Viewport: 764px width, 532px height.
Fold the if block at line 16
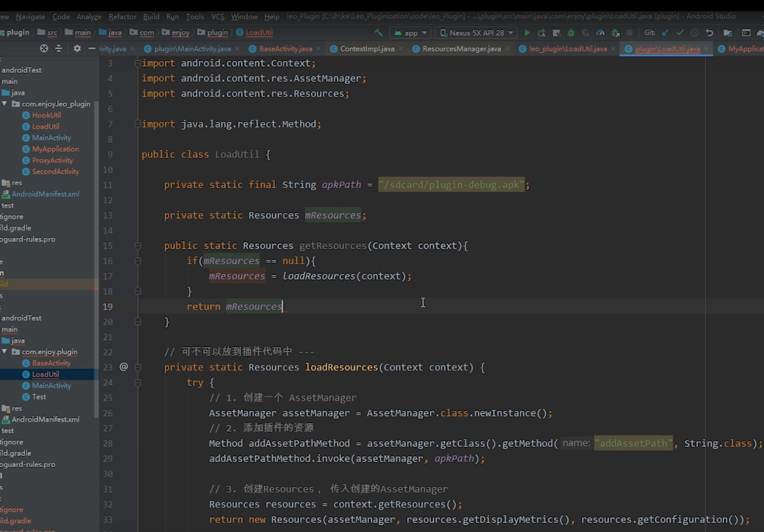point(138,261)
